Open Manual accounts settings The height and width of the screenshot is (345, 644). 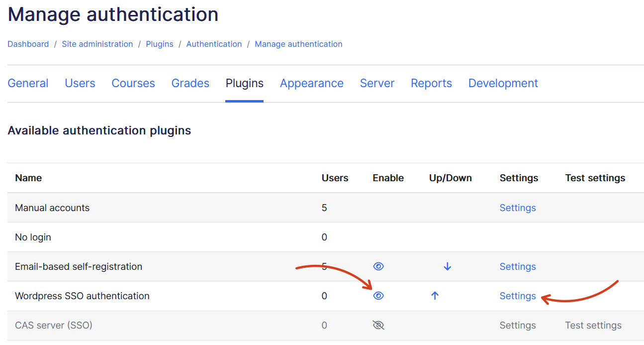point(517,208)
